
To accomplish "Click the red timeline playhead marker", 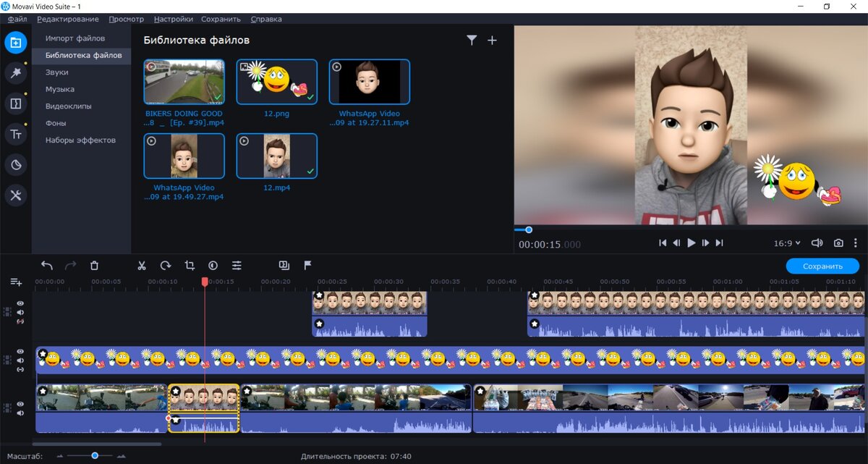I will (205, 282).
